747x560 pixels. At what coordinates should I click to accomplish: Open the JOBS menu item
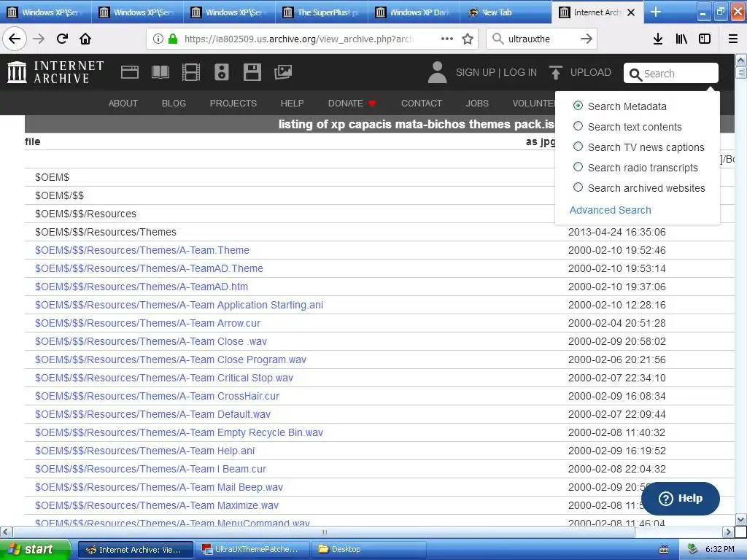tap(477, 104)
